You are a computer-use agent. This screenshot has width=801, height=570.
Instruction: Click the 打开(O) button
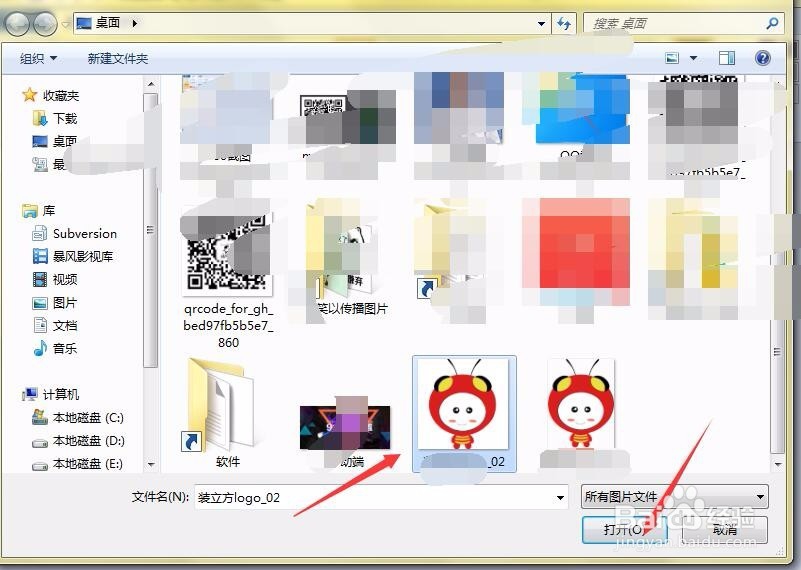pyautogui.click(x=625, y=530)
